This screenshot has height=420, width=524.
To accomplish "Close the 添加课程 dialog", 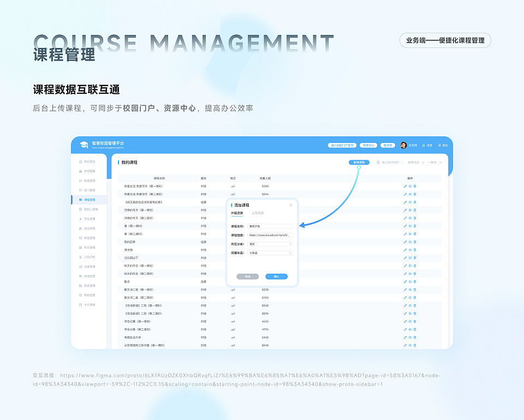I will tap(291, 205).
